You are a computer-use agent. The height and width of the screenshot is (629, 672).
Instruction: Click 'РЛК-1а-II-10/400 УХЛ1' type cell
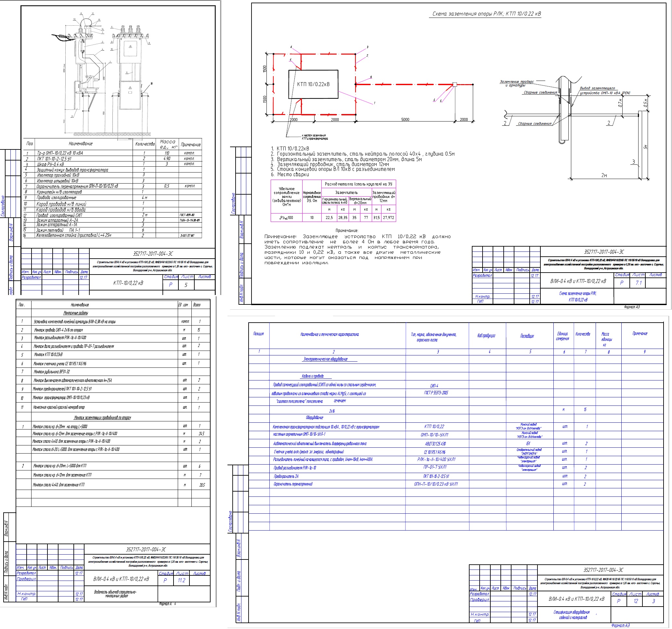pos(436,459)
